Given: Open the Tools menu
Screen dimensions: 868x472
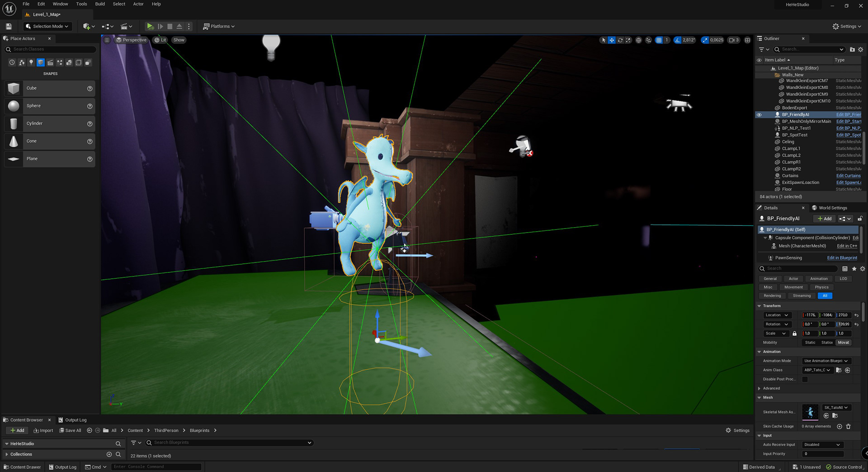Looking at the screenshot, I should tap(81, 4).
